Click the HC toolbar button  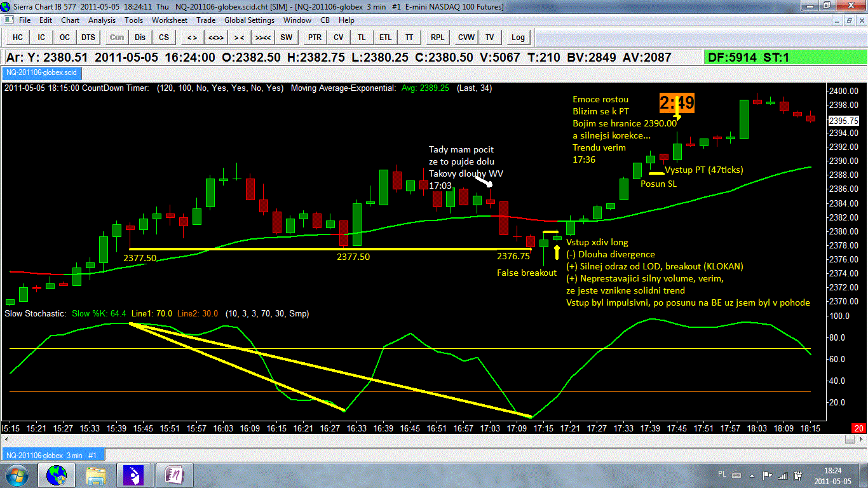[18, 37]
